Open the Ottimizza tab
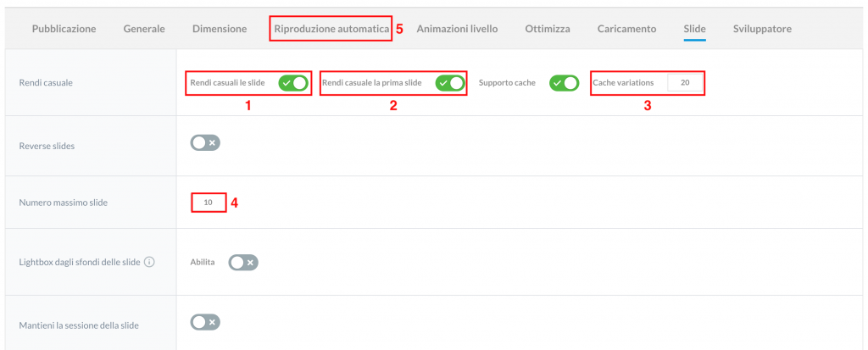868x350 pixels. point(548,29)
